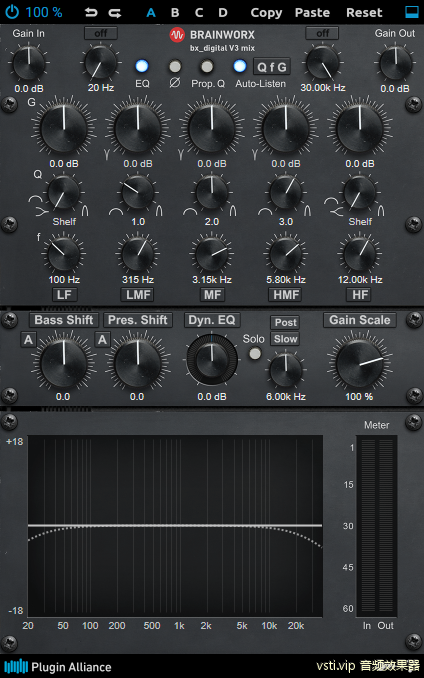Screen dimensions: 424x678
Task: Click the 5.80k Hz frequency knob
Action: [x=286, y=254]
